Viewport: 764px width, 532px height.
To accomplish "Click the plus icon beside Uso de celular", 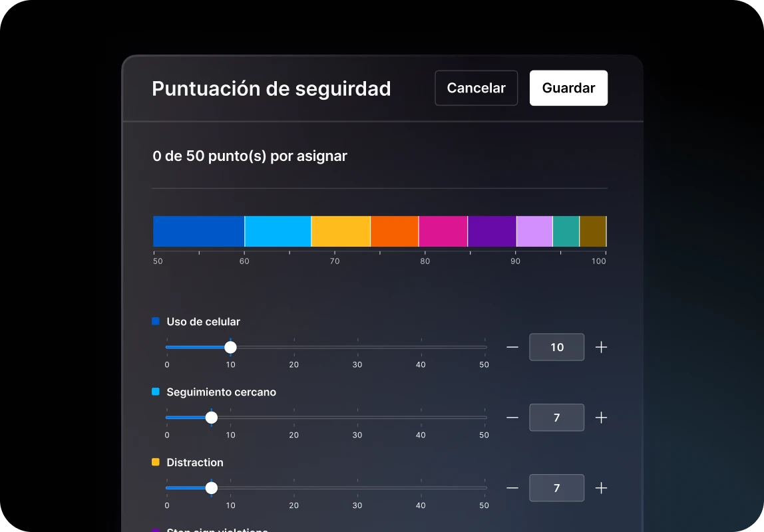I will pos(601,347).
